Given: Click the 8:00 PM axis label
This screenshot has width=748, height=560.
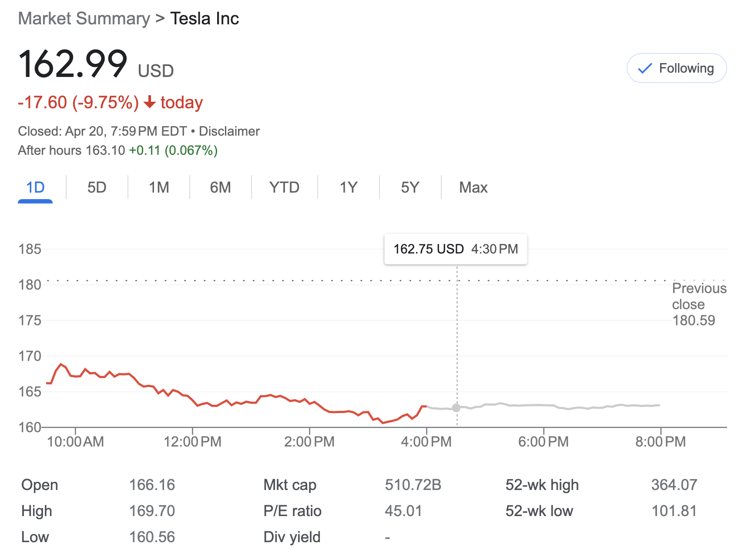Looking at the screenshot, I should coord(661,442).
